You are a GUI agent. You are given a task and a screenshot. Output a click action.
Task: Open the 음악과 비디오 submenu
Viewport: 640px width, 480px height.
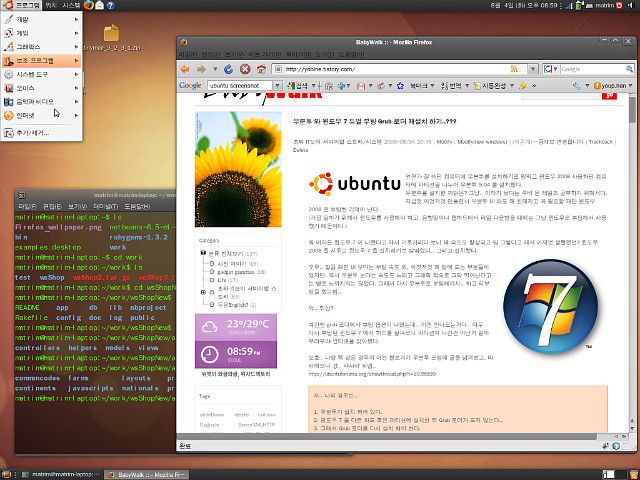(x=41, y=102)
